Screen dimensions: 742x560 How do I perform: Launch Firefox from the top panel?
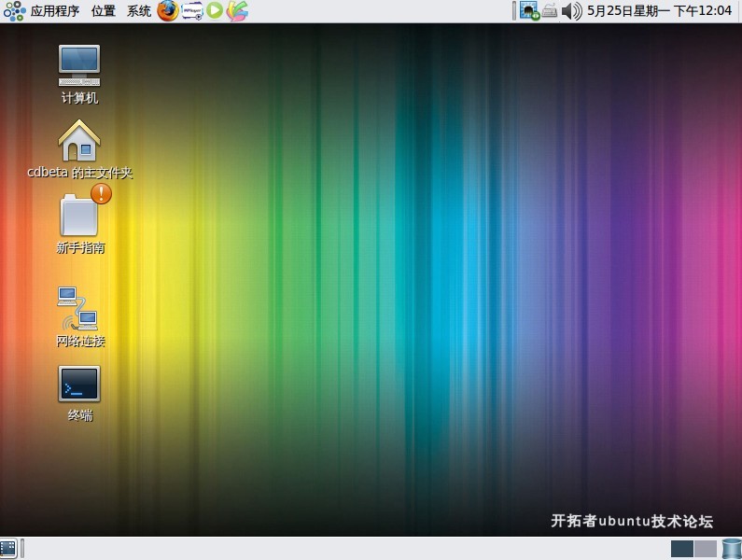tap(167, 11)
